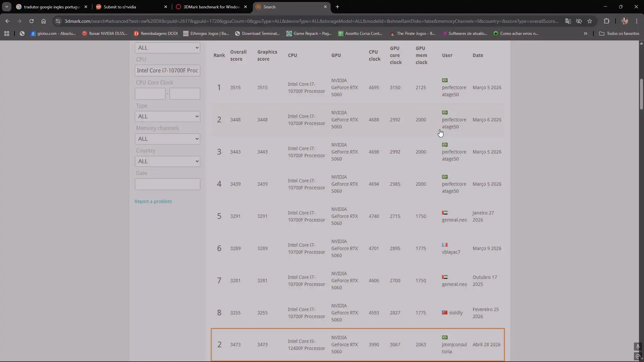Image resolution: width=644 pixels, height=362 pixels.
Task: Show hidden bookmarks with the double chevron
Action: tap(585, 34)
